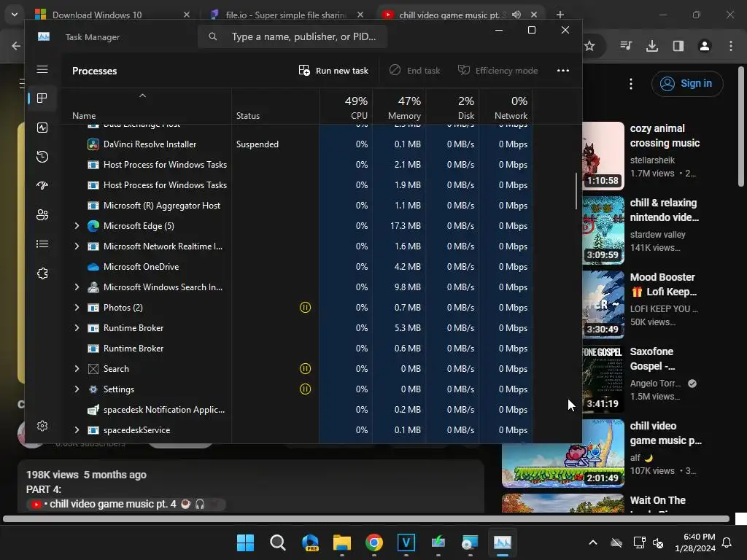Open the more options ellipsis in Task Manager
This screenshot has height=560, width=747.
563,71
